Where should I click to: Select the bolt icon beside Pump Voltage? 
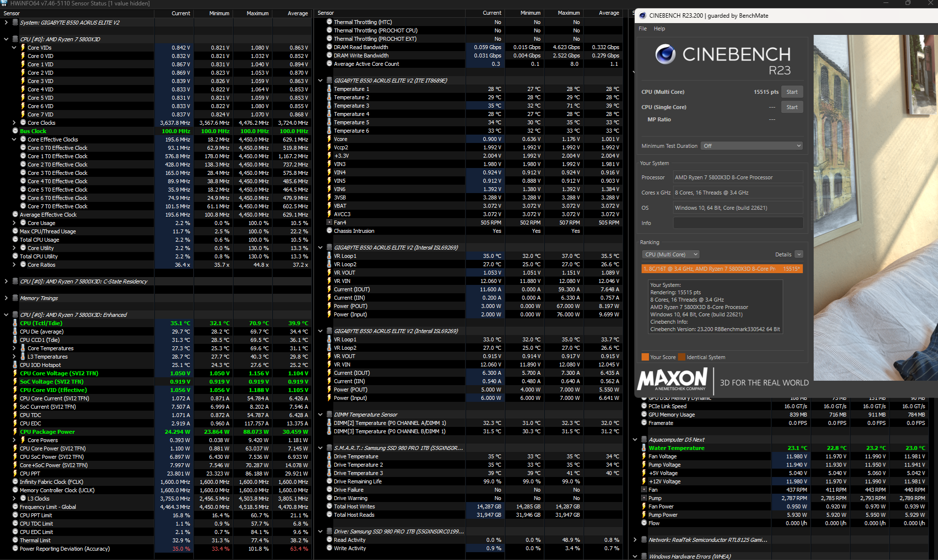point(644,465)
